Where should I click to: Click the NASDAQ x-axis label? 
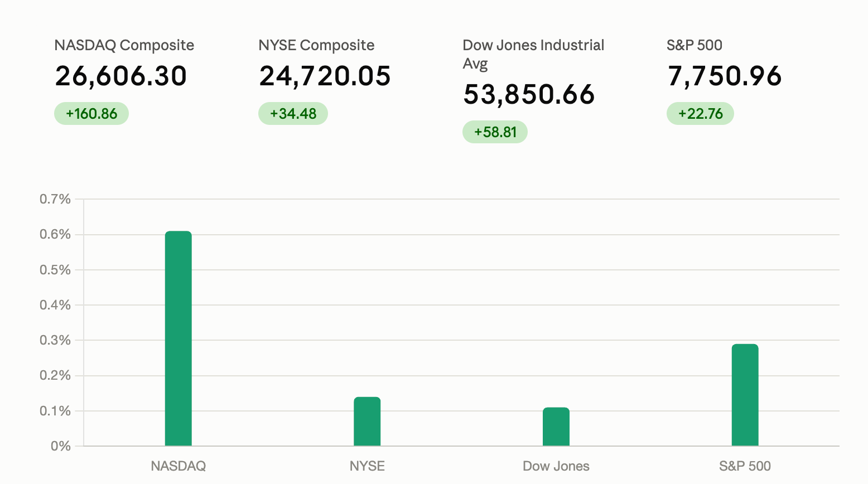tap(179, 466)
